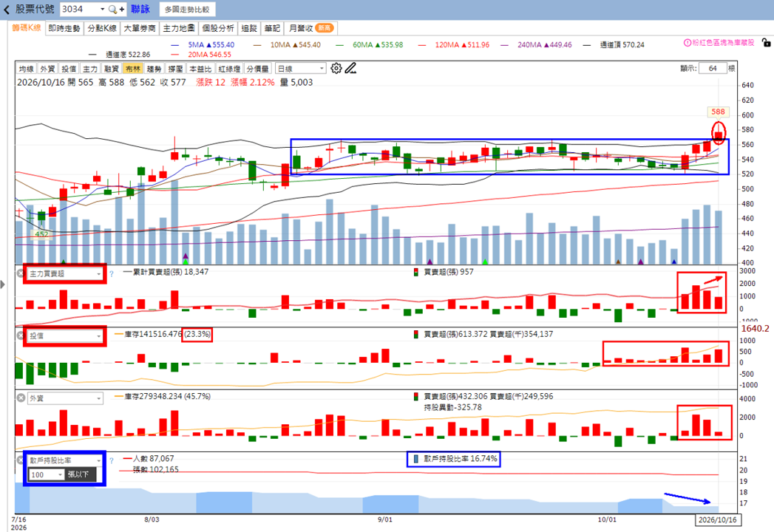Select the drawing pen tool icon
The height and width of the screenshot is (532, 774).
click(x=350, y=68)
